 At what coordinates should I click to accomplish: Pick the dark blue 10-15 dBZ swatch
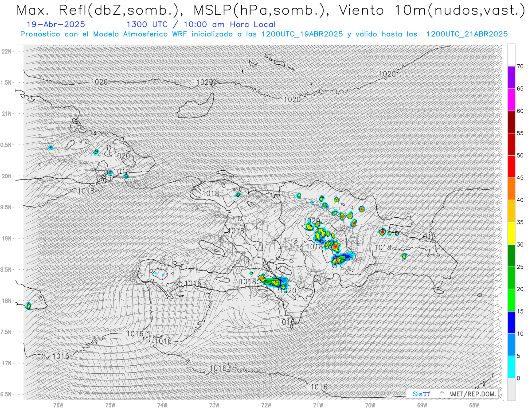pos(511,322)
